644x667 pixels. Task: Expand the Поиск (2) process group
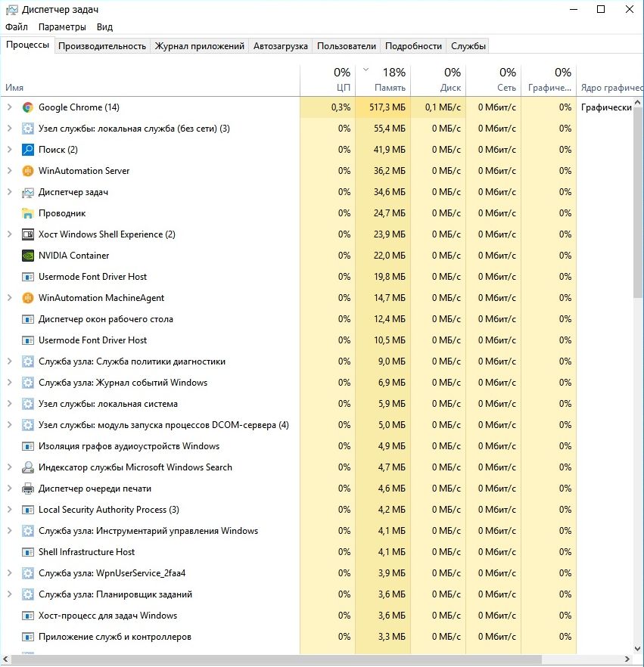click(9, 150)
